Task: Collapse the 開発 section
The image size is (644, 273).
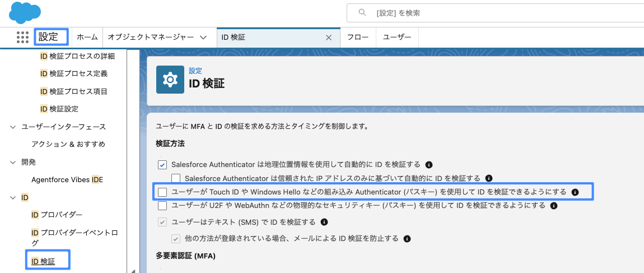Action: coord(12,163)
